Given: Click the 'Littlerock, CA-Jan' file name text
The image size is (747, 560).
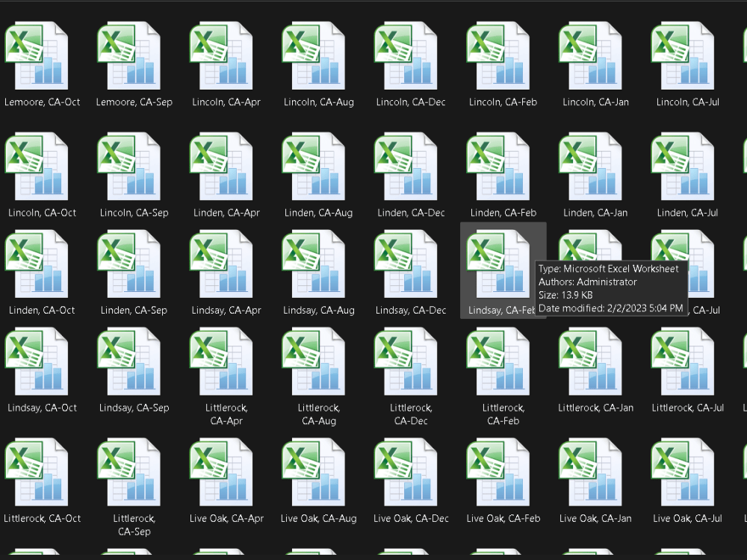Looking at the screenshot, I should [x=595, y=408].
